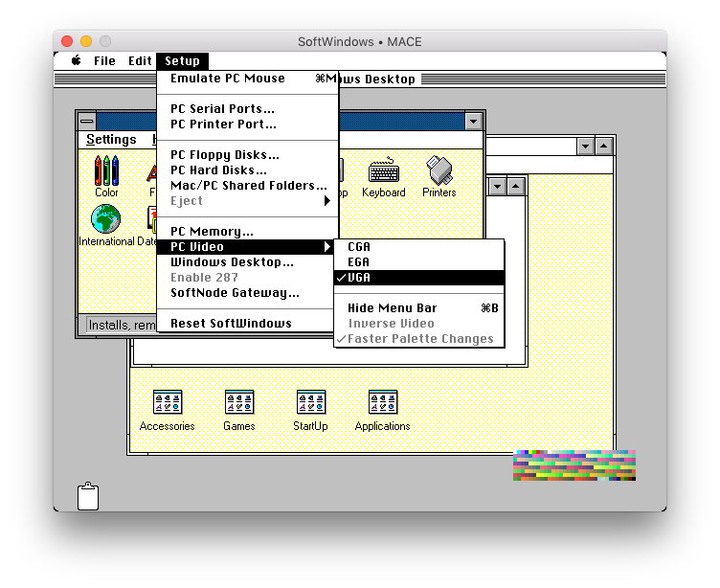Viewport: 720px width, 588px height.
Task: Select CGA video mode
Action: click(x=419, y=247)
